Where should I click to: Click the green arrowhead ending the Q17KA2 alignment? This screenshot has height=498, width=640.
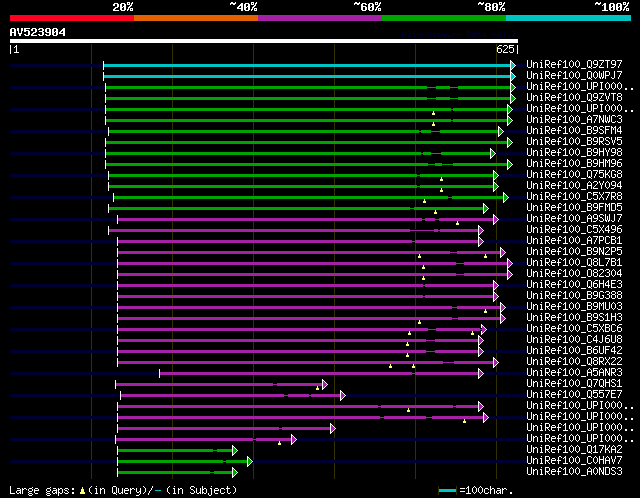coord(235,451)
